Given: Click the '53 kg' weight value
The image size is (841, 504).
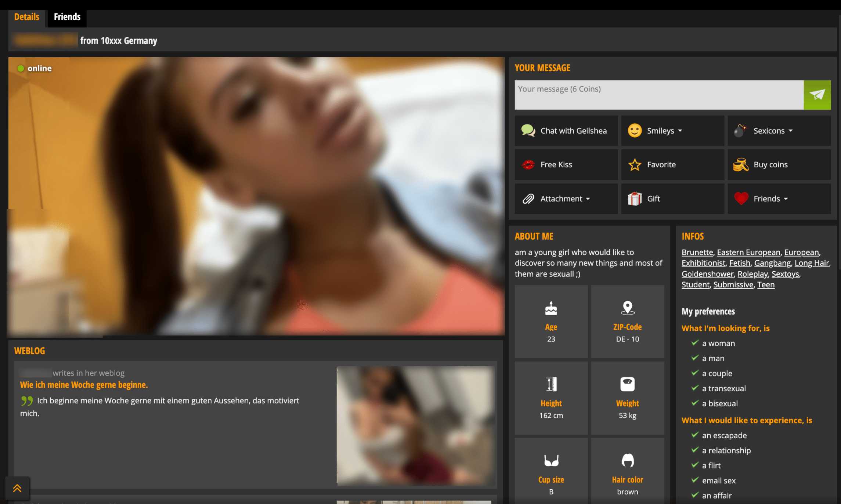Looking at the screenshot, I should [627, 415].
